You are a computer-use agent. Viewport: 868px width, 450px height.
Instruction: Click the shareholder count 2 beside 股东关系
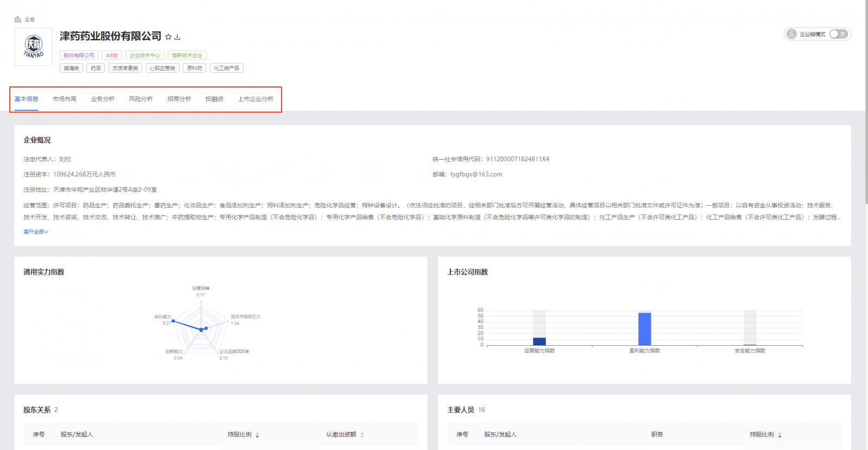tap(56, 410)
